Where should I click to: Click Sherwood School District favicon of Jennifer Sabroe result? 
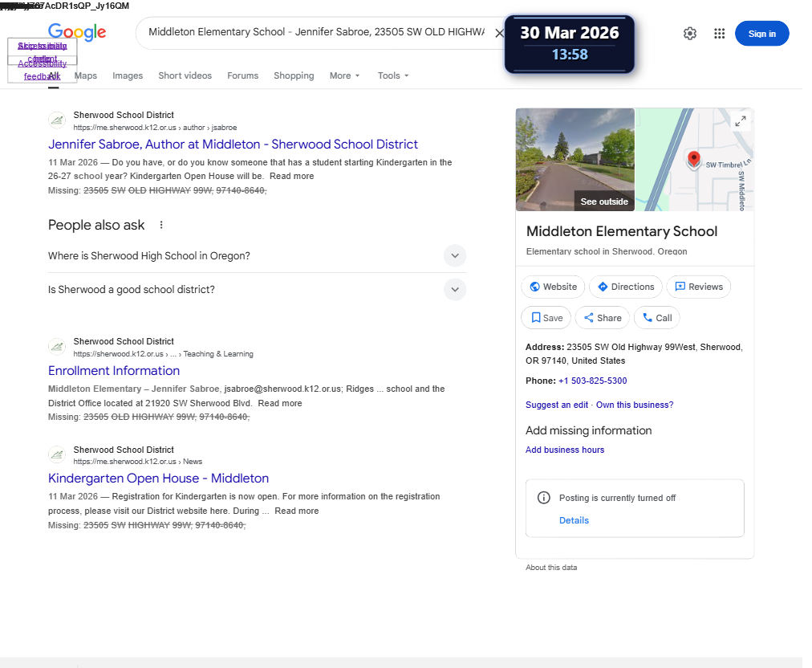point(57,120)
